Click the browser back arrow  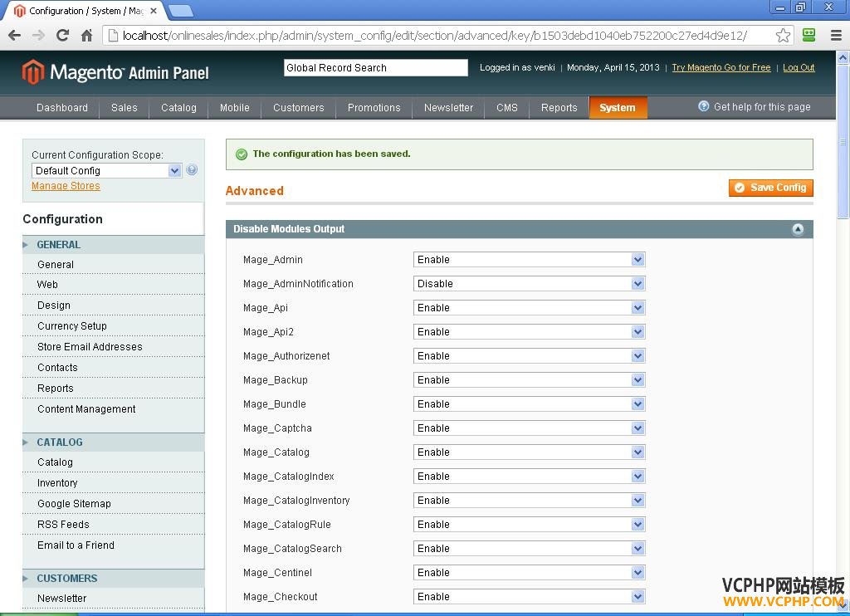(15, 36)
